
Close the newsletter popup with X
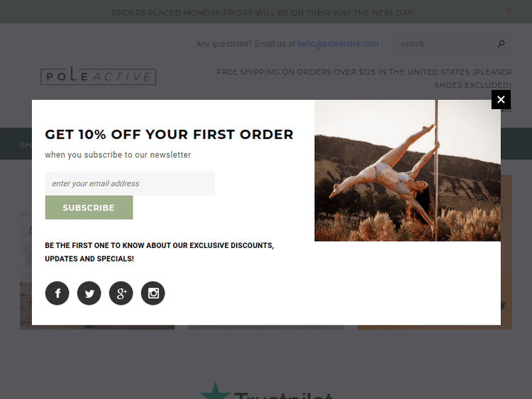click(x=501, y=100)
